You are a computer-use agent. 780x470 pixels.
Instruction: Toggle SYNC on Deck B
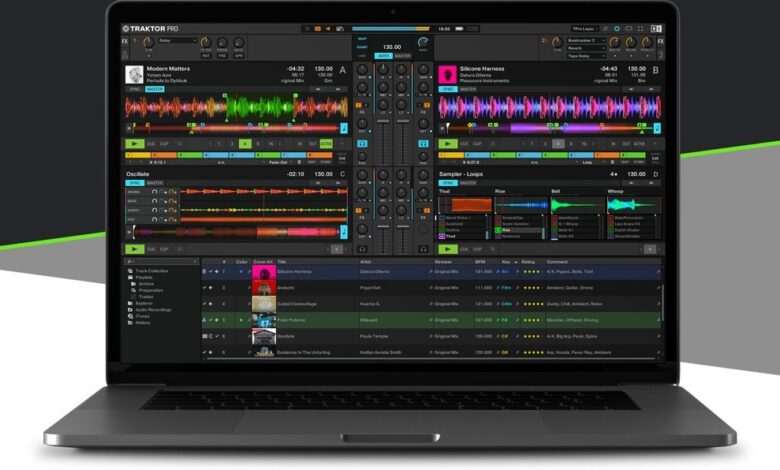(x=448, y=89)
